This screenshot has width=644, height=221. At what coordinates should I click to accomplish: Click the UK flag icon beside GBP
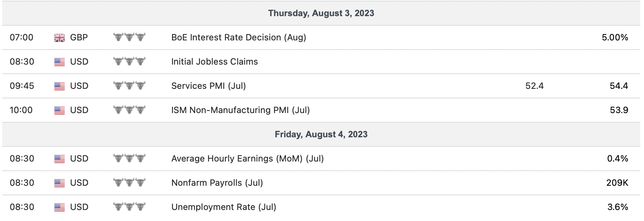[x=59, y=38]
